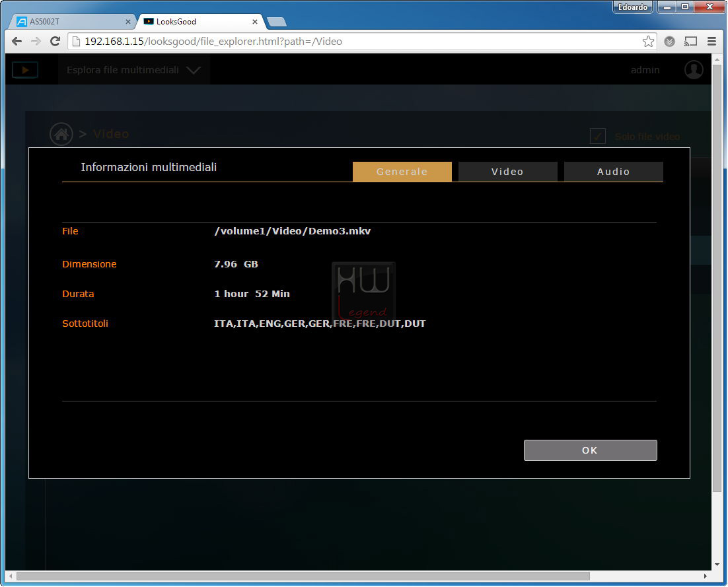Go to the Home folder icon

[x=61, y=134]
